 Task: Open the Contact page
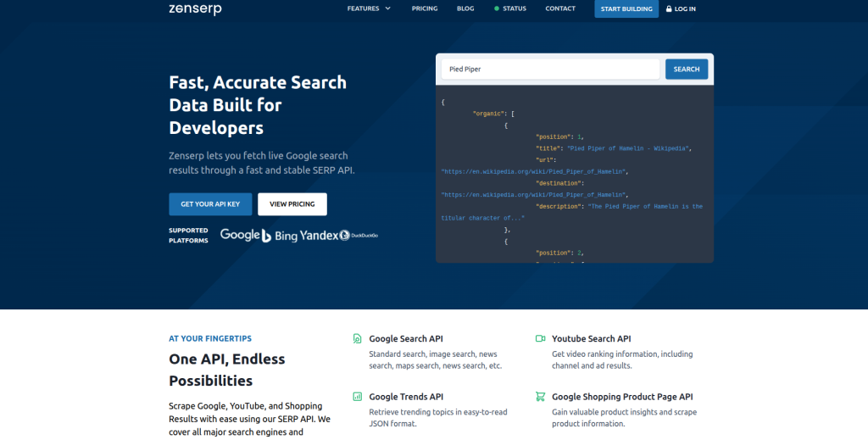click(560, 8)
